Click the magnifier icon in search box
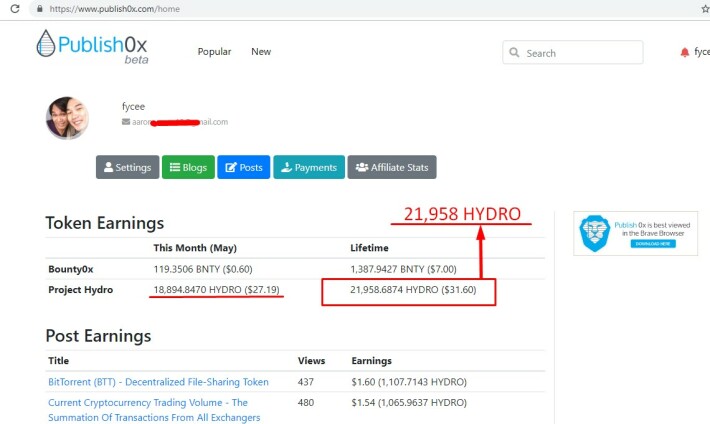This screenshot has width=710, height=424. (514, 53)
